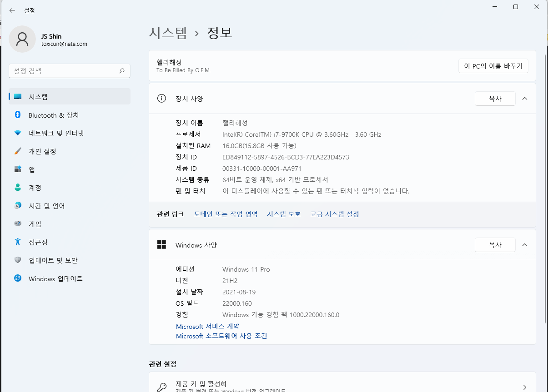Click the 게임 controller icon
Viewport: 548px width, 392px height.
click(x=18, y=224)
